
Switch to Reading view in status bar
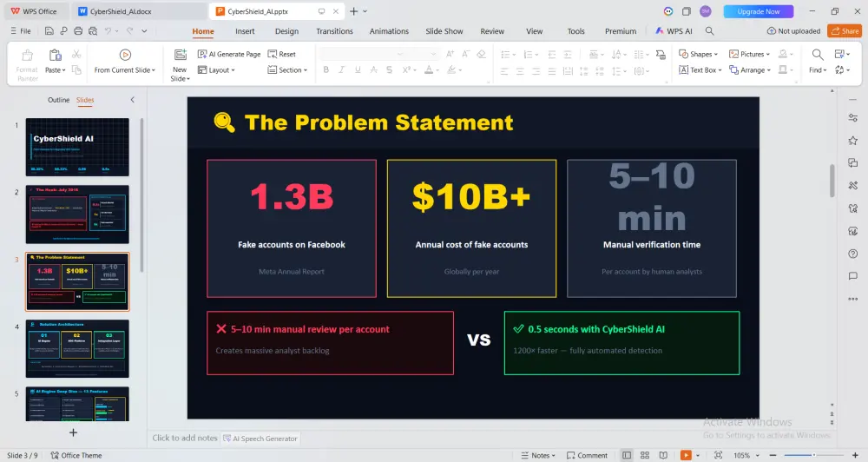(x=663, y=455)
